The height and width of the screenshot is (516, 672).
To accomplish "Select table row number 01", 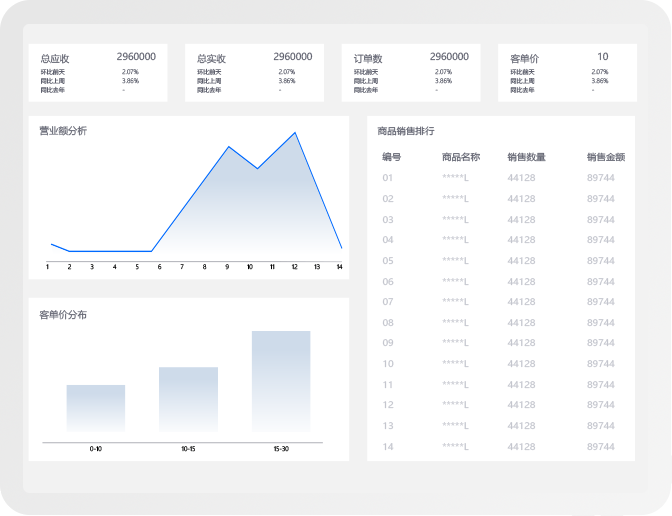I will [388, 178].
